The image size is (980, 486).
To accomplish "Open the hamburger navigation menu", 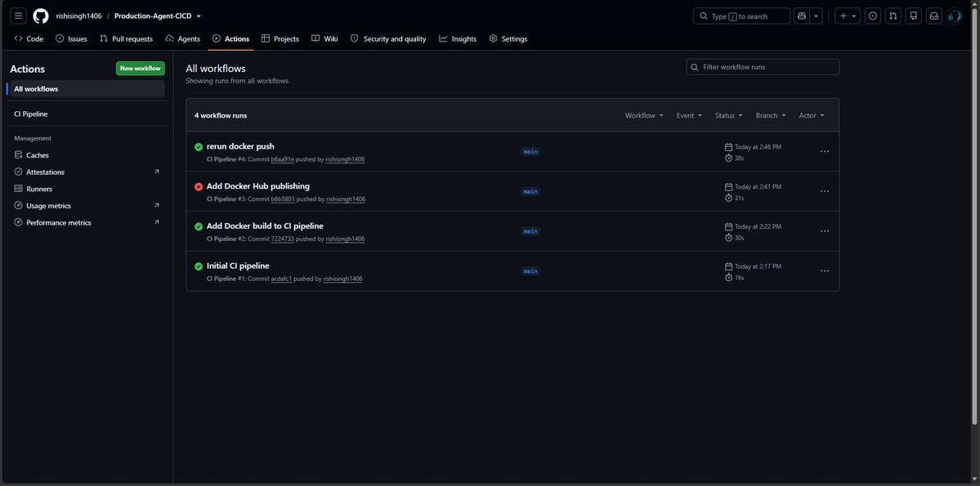I will coord(18,16).
